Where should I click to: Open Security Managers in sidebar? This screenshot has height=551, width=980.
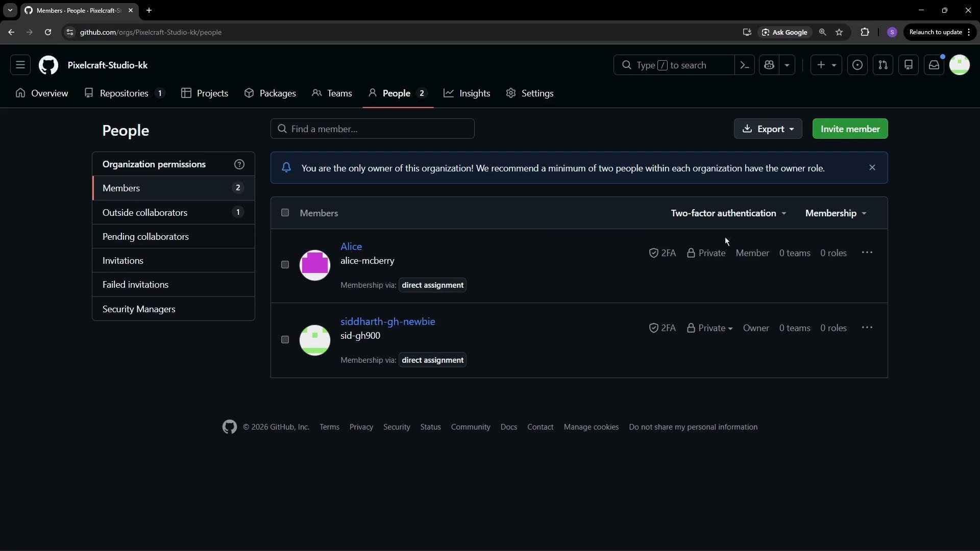[x=174, y=309]
